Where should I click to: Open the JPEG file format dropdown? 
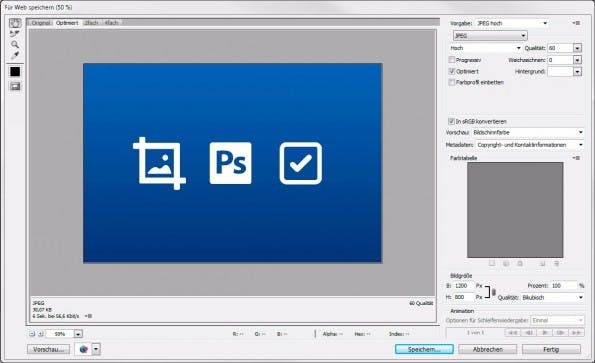pyautogui.click(x=490, y=36)
